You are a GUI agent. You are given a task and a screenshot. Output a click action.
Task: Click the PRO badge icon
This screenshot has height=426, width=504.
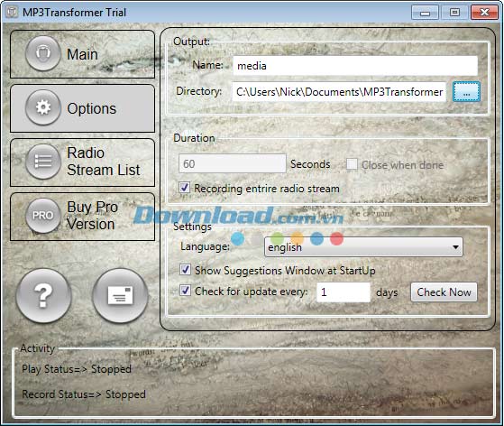pyautogui.click(x=43, y=216)
